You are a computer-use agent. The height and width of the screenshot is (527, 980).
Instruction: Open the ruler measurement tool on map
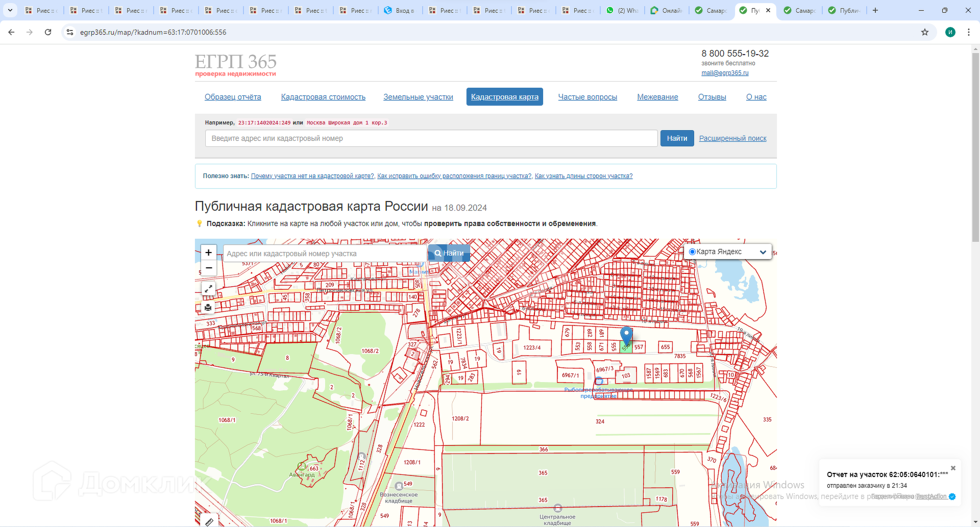click(209, 521)
